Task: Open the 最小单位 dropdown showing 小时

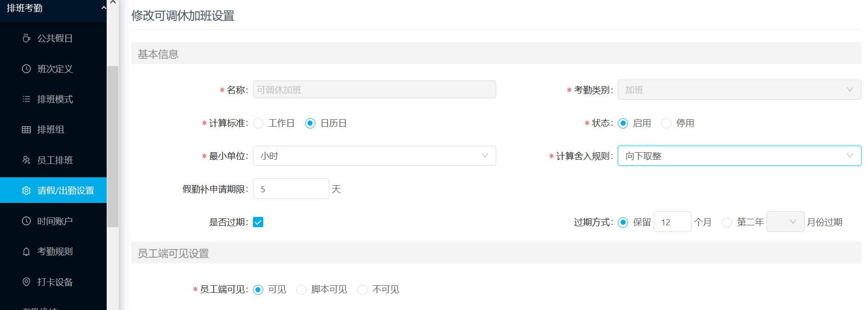Action: (375, 156)
